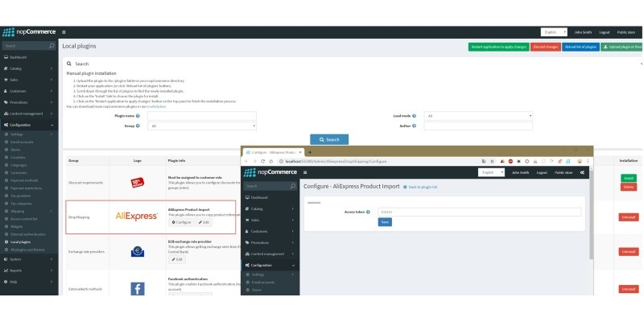Screen dimensions: 644x322
Task: Click Edit button for AliExpress plugin
Action: (204, 222)
